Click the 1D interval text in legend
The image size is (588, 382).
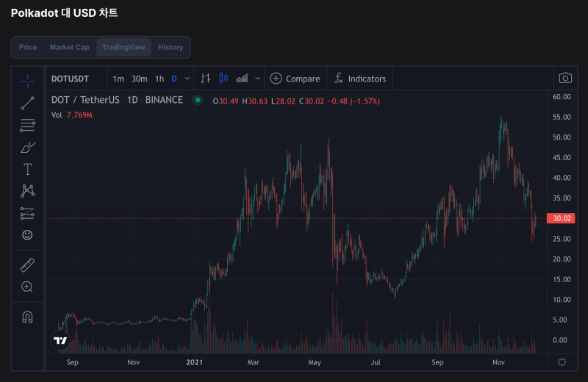(132, 100)
